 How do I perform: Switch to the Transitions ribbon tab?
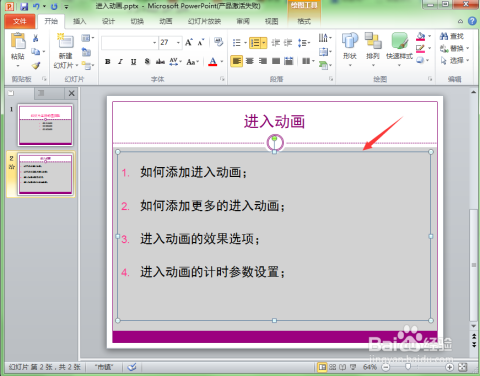[137, 21]
